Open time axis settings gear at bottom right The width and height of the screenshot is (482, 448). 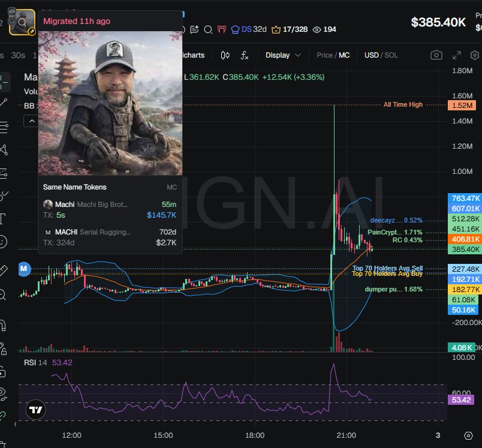(x=468, y=435)
